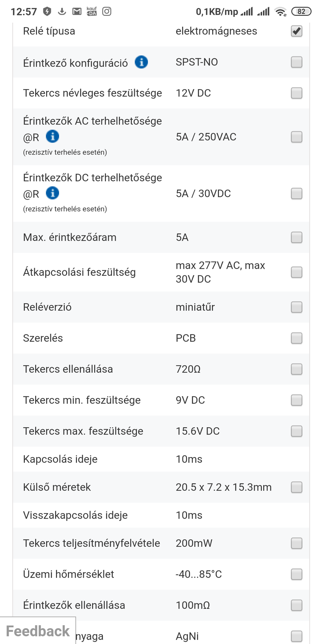Image resolution: width=322 pixels, height=644 pixels.
Task: Check the PCB Szerelés checkbox
Action: [297, 338]
